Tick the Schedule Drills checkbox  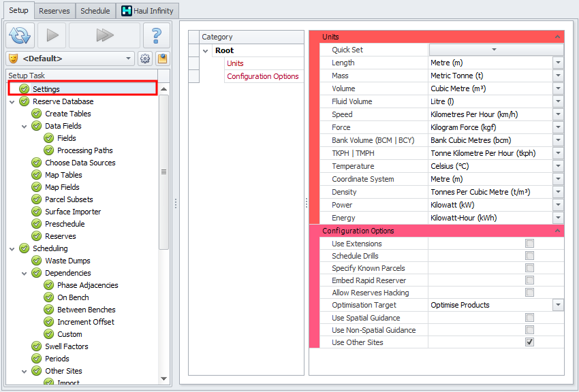(x=529, y=256)
